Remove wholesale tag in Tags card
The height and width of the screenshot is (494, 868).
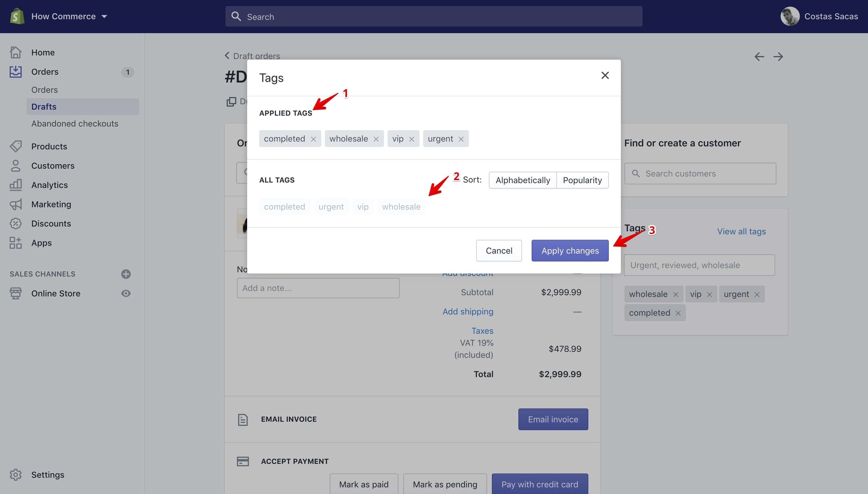pyautogui.click(x=675, y=295)
